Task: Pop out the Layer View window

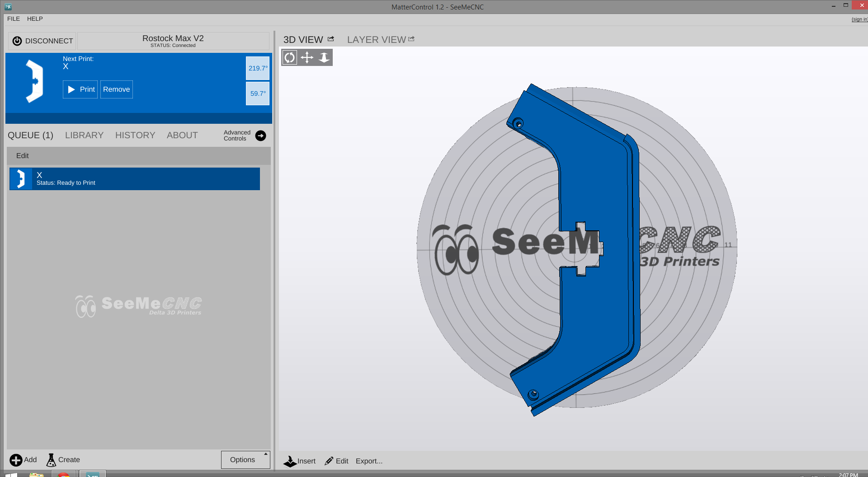Action: point(411,39)
